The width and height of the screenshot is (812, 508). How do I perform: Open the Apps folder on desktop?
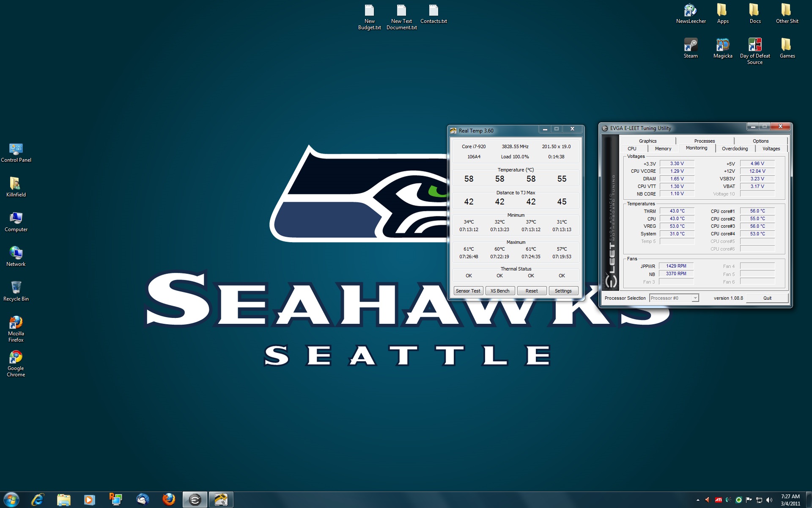pyautogui.click(x=723, y=14)
